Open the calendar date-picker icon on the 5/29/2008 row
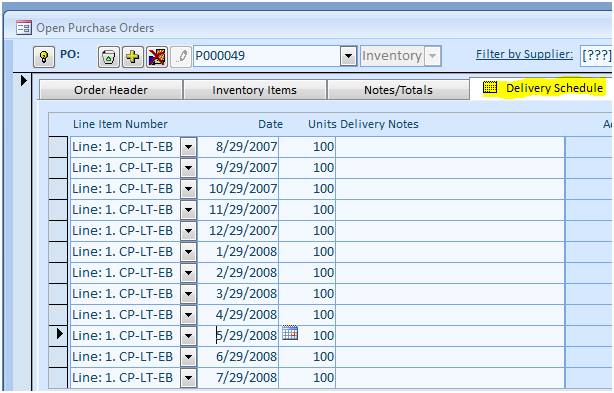The width and height of the screenshot is (614, 393). click(290, 333)
